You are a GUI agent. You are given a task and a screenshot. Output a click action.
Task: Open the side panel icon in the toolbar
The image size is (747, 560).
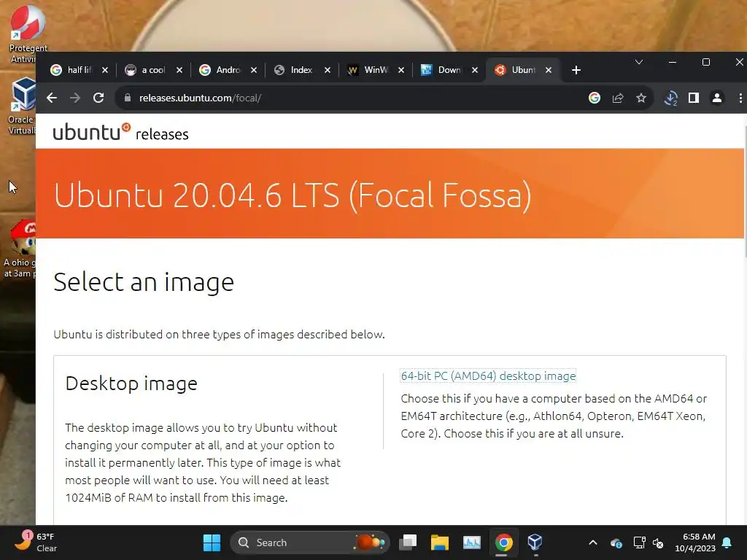point(694,98)
